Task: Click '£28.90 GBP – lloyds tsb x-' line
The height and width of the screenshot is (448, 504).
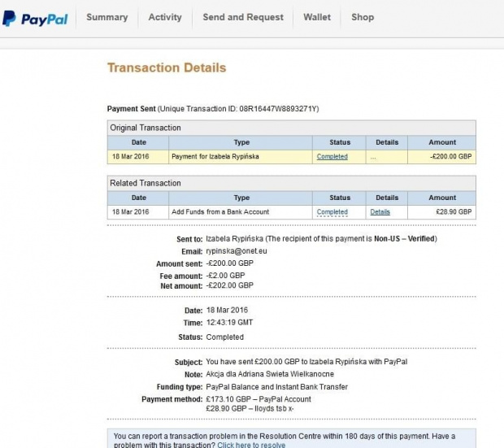Action: (250, 409)
